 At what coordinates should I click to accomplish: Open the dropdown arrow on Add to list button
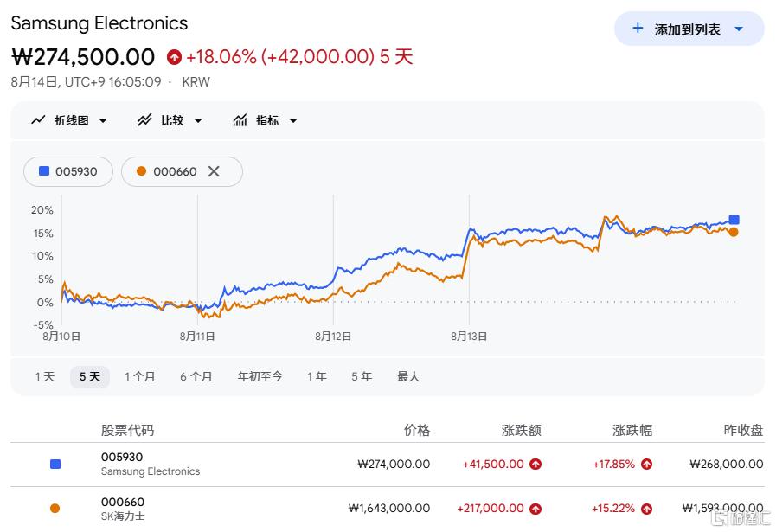pos(739,29)
